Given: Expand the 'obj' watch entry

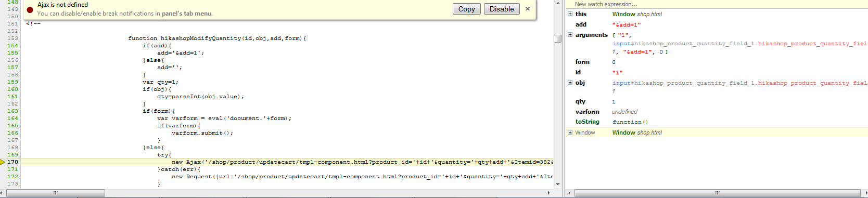Looking at the screenshot, I should click(x=570, y=83).
